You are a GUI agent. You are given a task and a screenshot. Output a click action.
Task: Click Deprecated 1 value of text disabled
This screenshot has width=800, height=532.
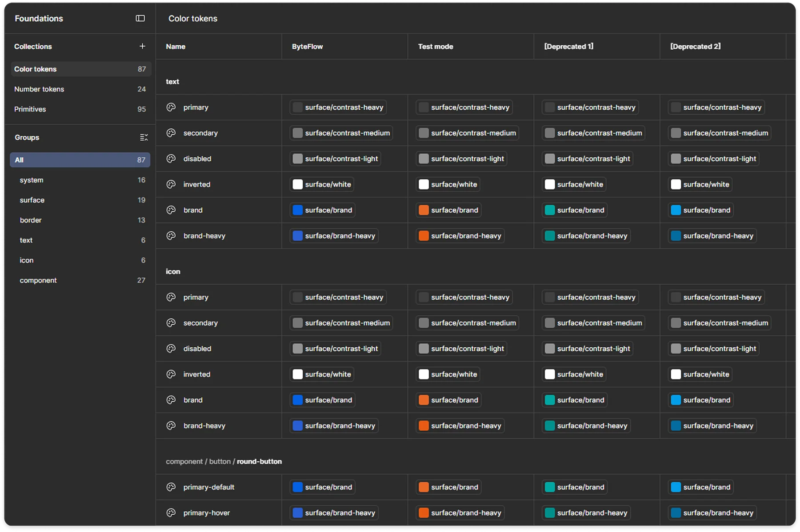tap(588, 159)
